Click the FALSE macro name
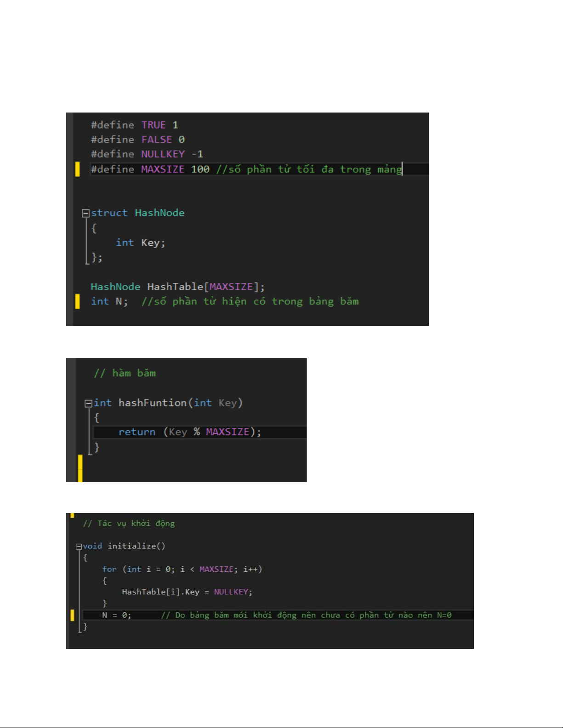The width and height of the screenshot is (563, 728). coord(156,140)
